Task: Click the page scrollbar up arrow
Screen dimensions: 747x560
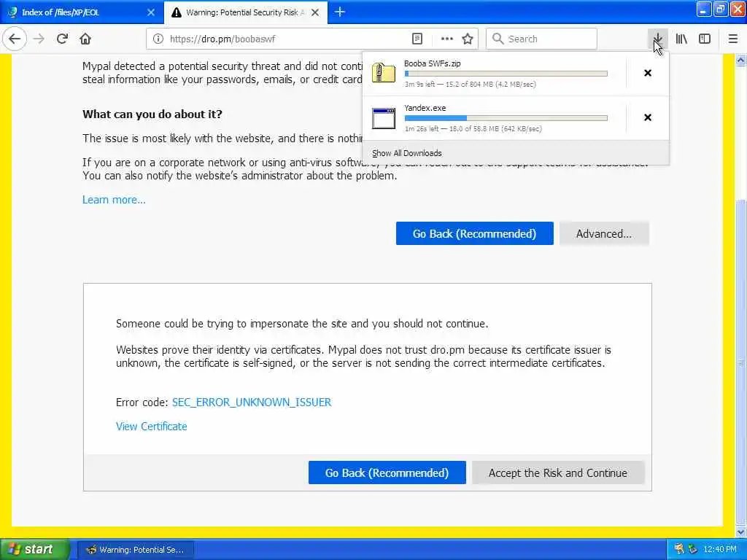Action: pos(740,60)
